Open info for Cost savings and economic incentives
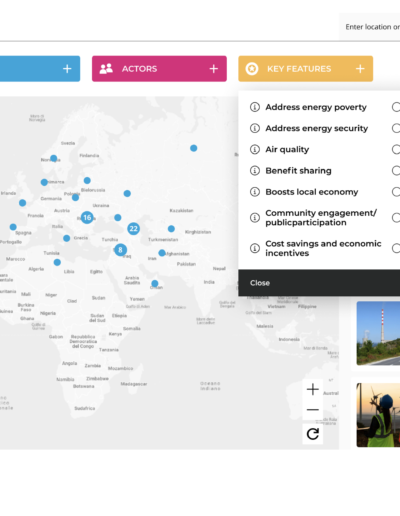This screenshot has width=400, height=516. [x=255, y=248]
